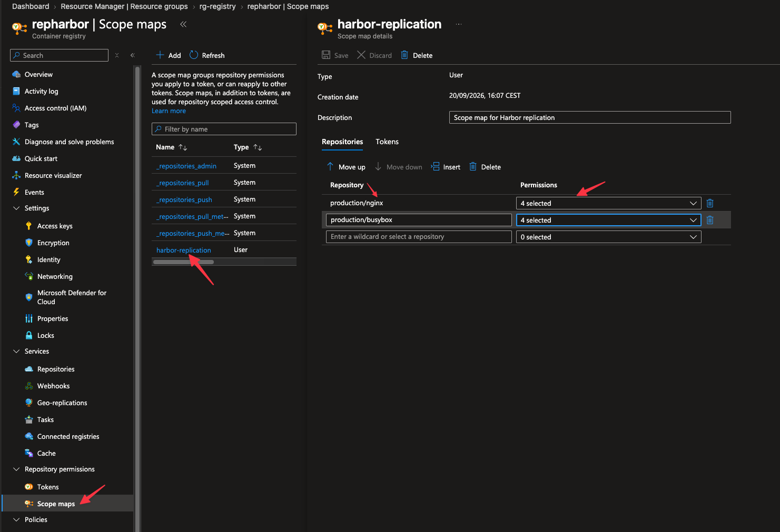Image resolution: width=780 pixels, height=532 pixels.
Task: Go to Dashboard breadcrumb
Action: click(31, 6)
